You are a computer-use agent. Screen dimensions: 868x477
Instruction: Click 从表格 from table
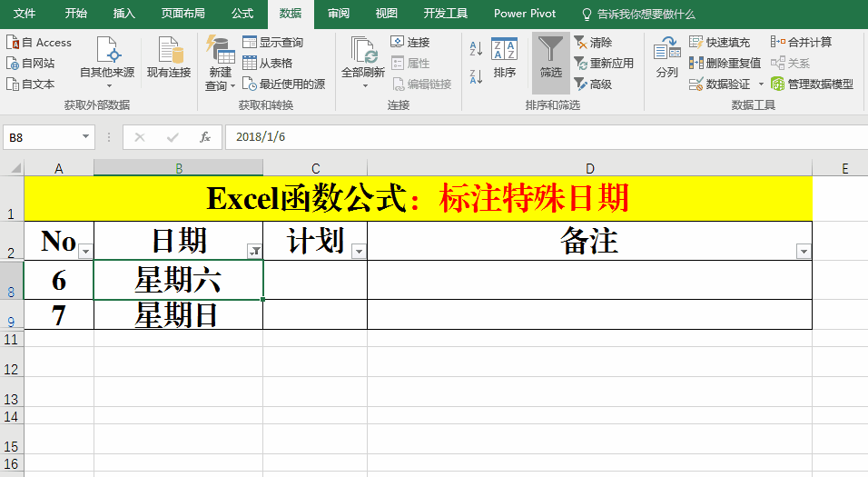pos(267,64)
